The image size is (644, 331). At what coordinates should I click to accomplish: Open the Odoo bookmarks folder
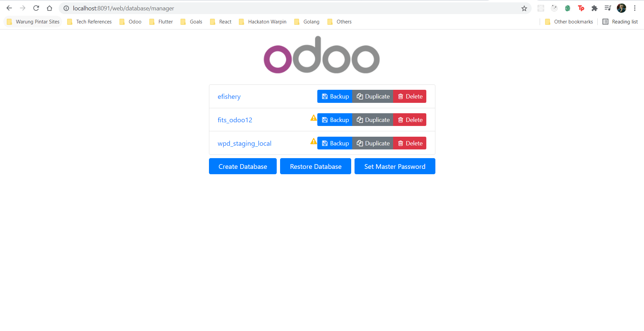click(x=135, y=21)
